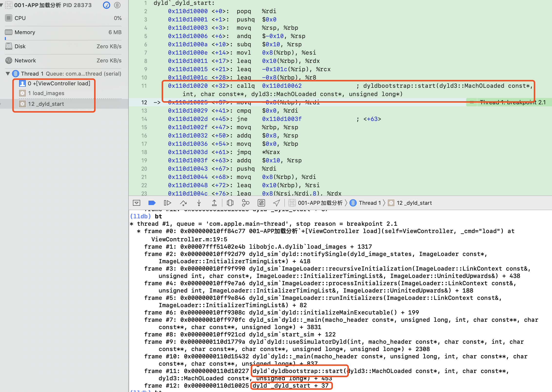Click the view process by queue icon

117,5
